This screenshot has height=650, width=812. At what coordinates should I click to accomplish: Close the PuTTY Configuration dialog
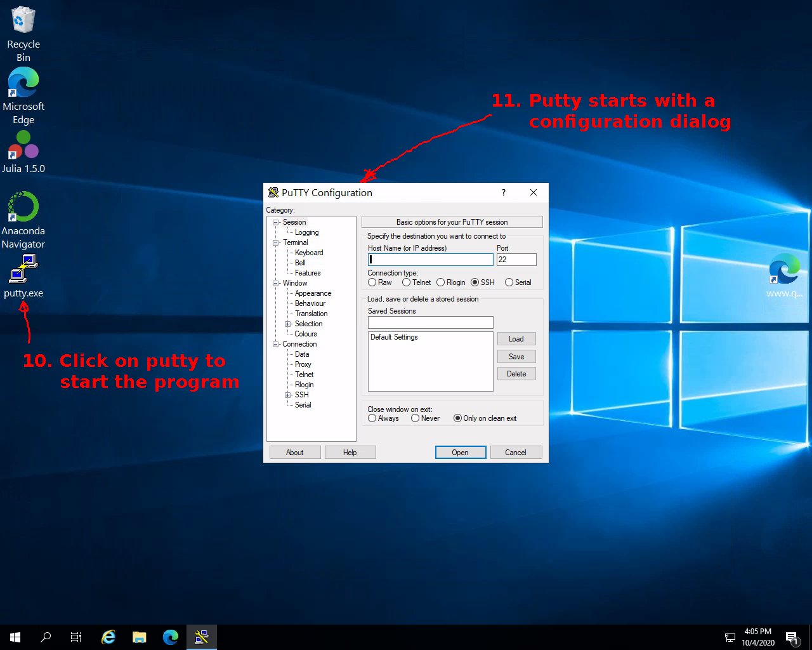point(534,192)
